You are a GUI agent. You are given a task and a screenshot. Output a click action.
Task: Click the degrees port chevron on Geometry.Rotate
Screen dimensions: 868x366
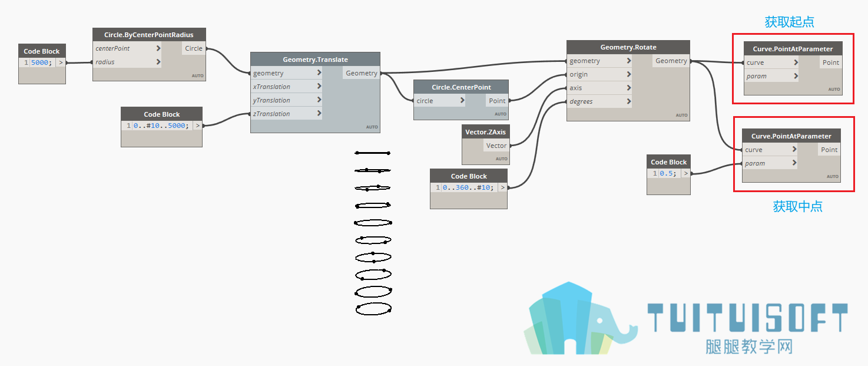pyautogui.click(x=629, y=101)
